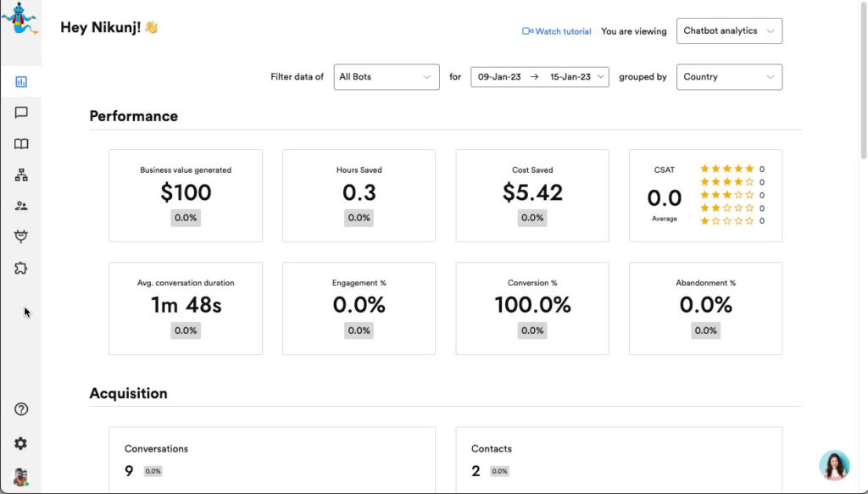Expand the Chatbot analytics dropdown
Image resolution: width=868 pixels, height=494 pixels.
pyautogui.click(x=729, y=31)
